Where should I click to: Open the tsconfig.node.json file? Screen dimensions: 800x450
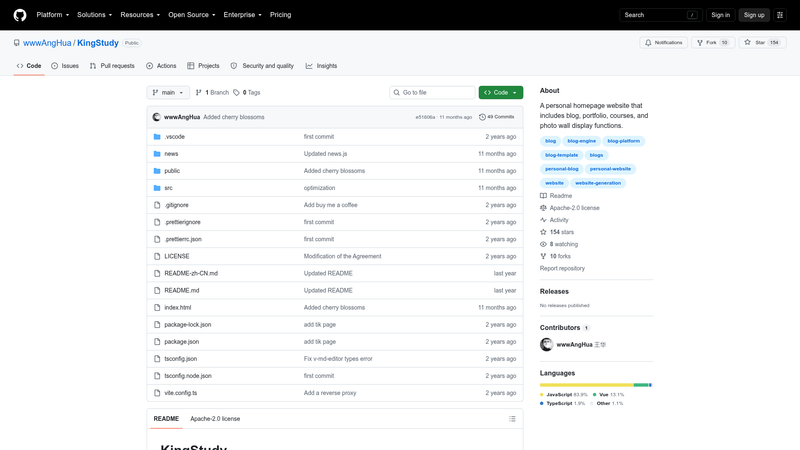[x=188, y=376]
